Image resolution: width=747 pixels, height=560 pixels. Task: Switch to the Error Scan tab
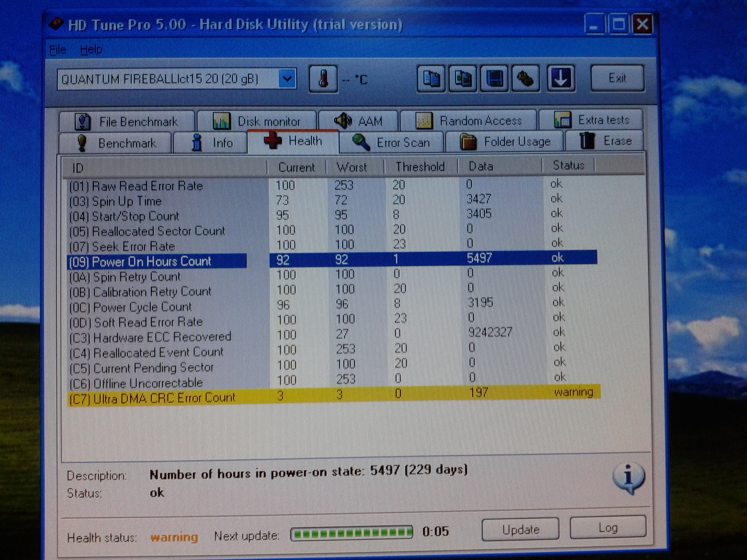click(x=391, y=142)
